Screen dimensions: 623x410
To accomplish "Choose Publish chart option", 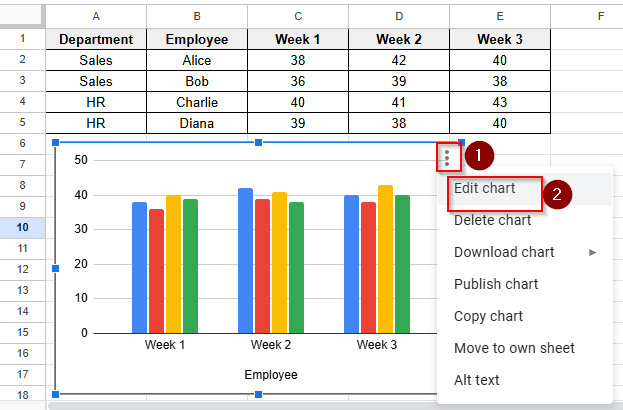I will click(525, 284).
